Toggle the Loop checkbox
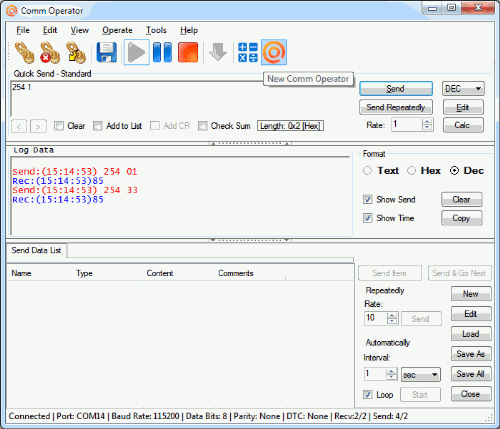The width and height of the screenshot is (500, 429). point(367,395)
